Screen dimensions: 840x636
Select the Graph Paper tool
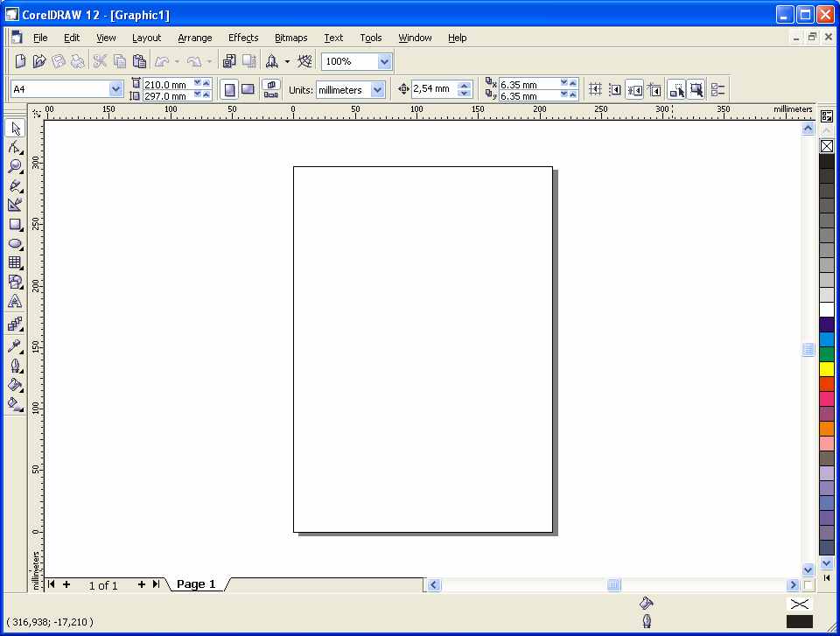(x=15, y=262)
